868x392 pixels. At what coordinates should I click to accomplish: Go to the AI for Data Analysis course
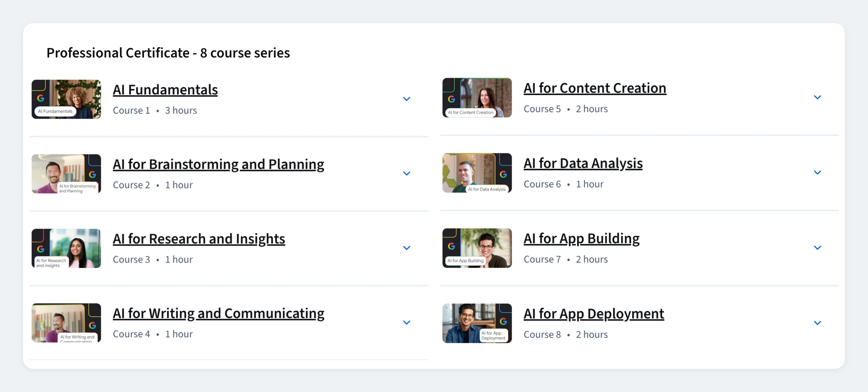pos(583,163)
